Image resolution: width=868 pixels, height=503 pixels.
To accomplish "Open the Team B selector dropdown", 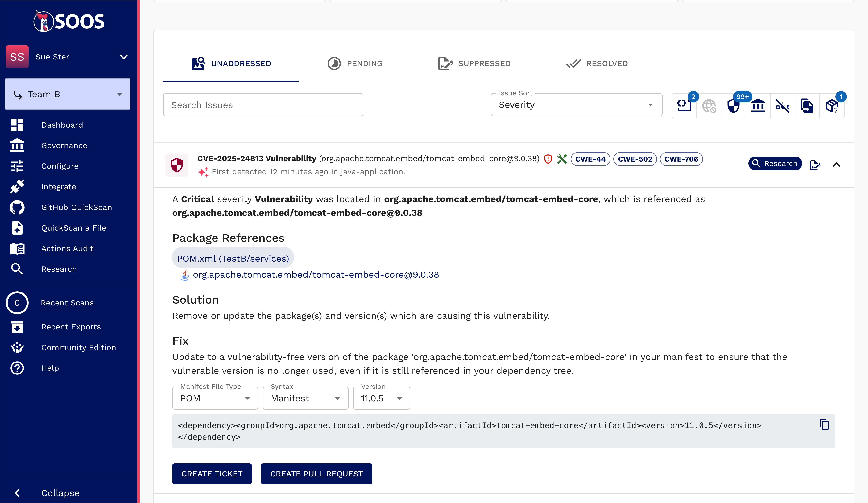I will [68, 94].
